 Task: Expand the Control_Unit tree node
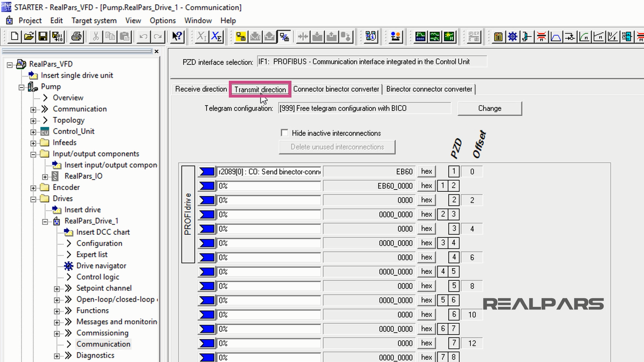[33, 132]
